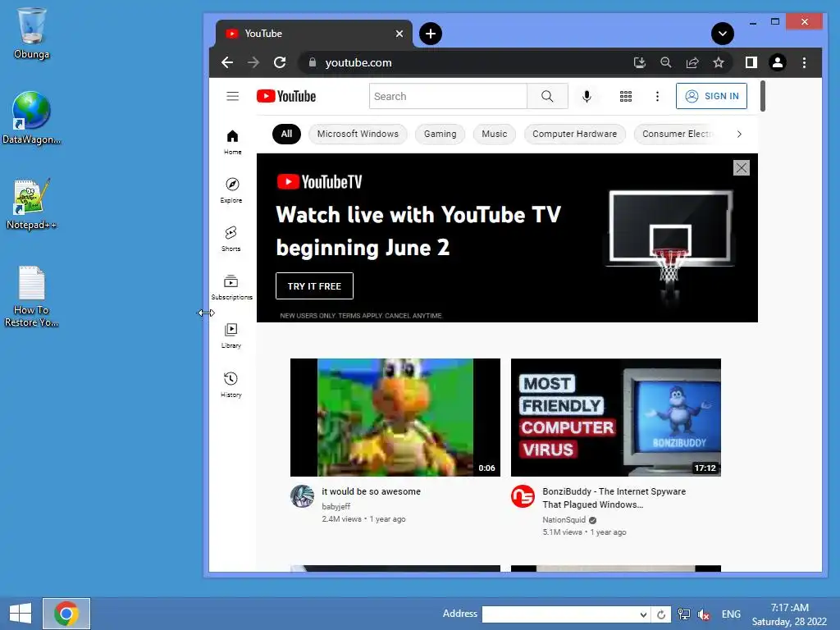
Task: Open YouTube settings three-dot menu
Action: click(657, 97)
